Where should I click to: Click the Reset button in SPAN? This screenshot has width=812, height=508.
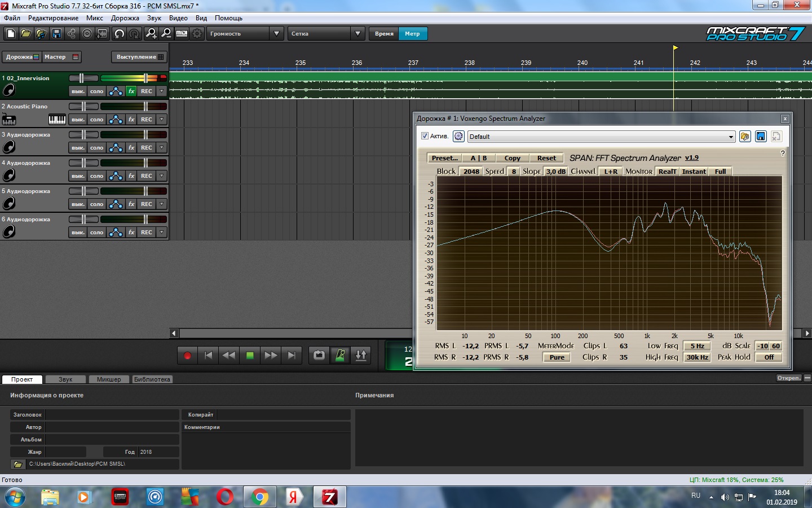(x=546, y=158)
